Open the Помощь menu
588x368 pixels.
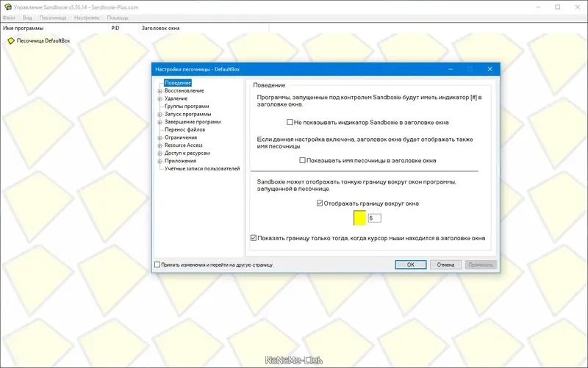click(118, 18)
